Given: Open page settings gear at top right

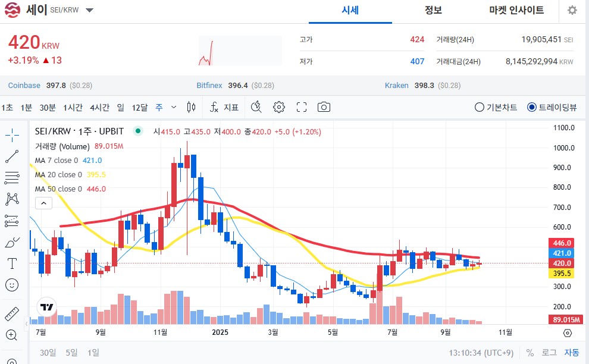Looking at the screenshot, I should pyautogui.click(x=572, y=10).
